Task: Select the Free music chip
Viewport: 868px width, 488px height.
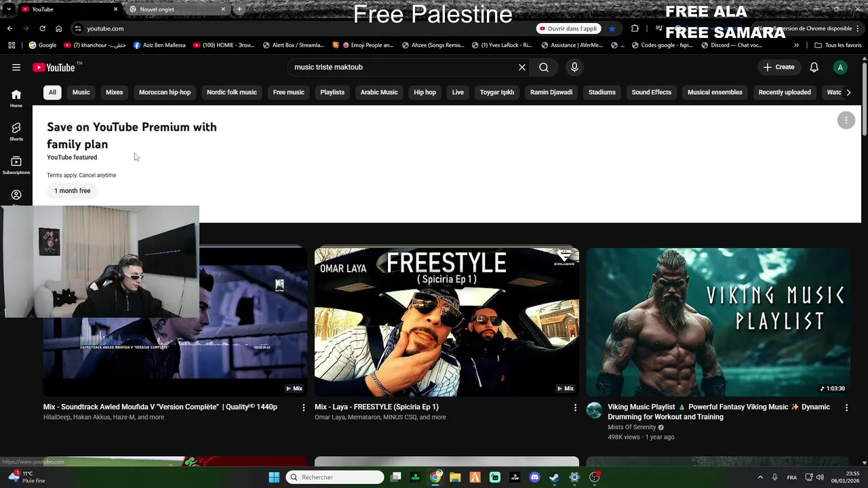Action: (x=289, y=92)
